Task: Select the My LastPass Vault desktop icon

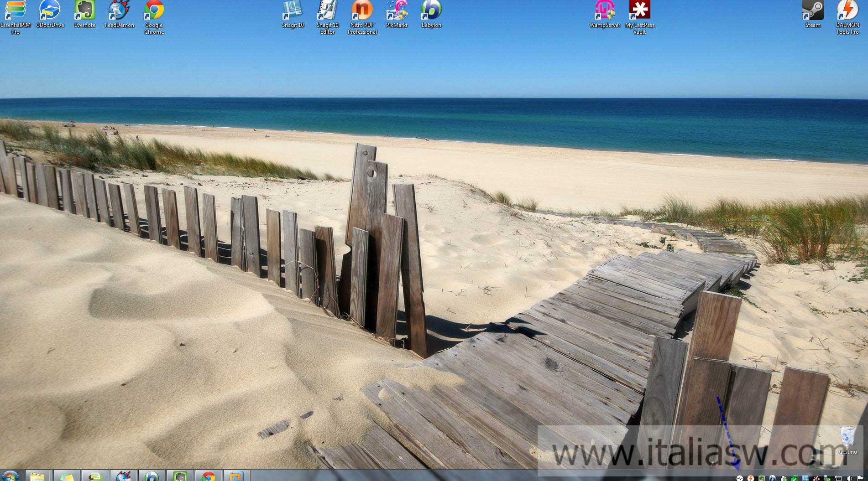Action: click(x=640, y=17)
